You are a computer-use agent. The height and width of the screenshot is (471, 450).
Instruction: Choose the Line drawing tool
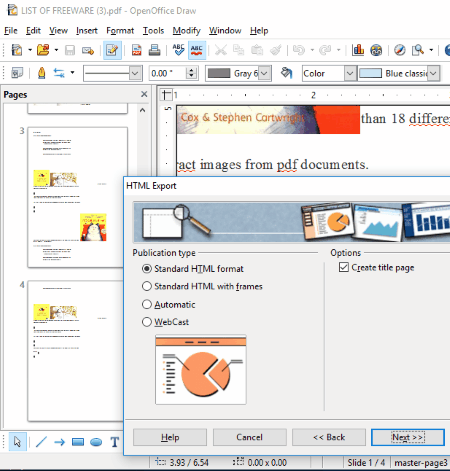[x=41, y=442]
